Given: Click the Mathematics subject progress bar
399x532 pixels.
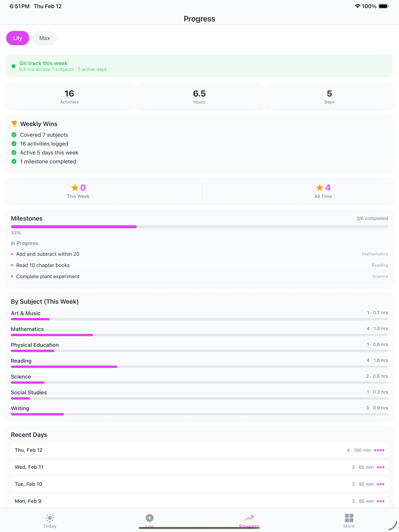Looking at the screenshot, I should 199,335.
